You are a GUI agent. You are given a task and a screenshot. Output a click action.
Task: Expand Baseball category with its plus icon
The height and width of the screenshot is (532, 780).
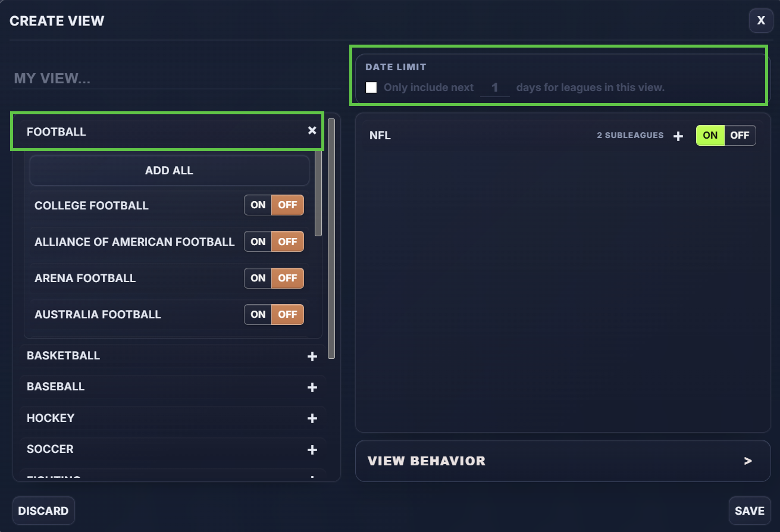pyautogui.click(x=312, y=387)
